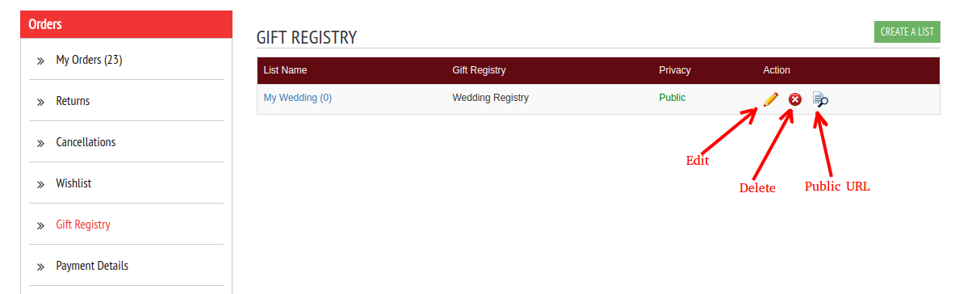Click the chevron beside Wishlist
The height and width of the screenshot is (294, 980).
pos(40,184)
